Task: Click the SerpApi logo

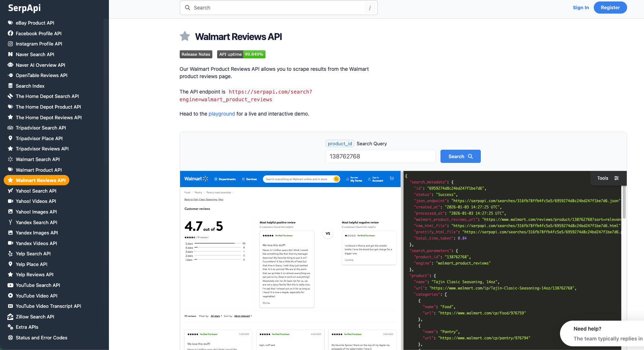Action: [x=24, y=8]
